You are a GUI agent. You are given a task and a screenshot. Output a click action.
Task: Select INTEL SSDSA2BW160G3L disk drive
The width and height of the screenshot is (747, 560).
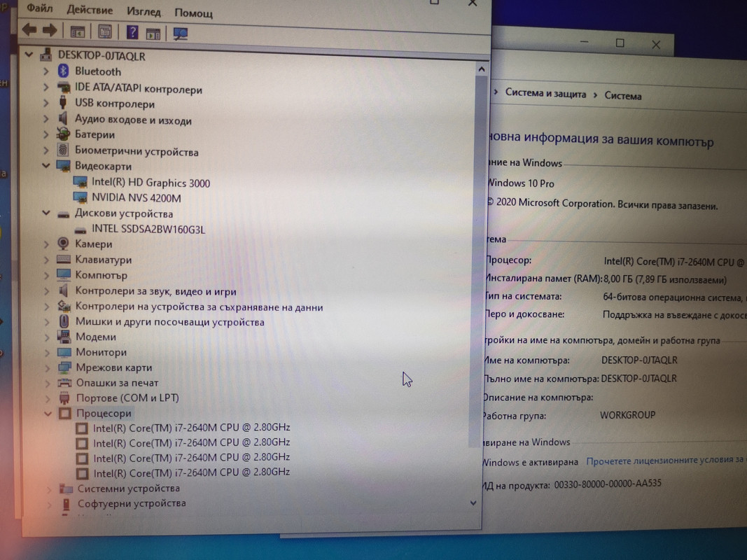coord(148,229)
